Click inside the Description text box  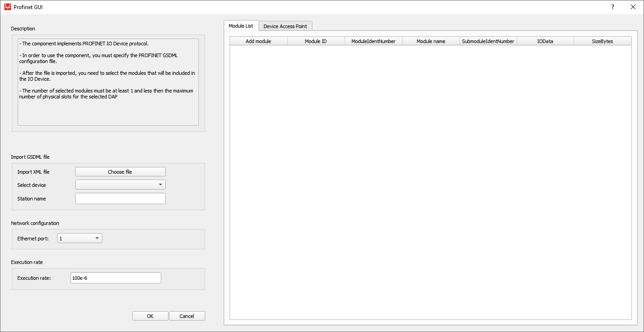point(108,82)
